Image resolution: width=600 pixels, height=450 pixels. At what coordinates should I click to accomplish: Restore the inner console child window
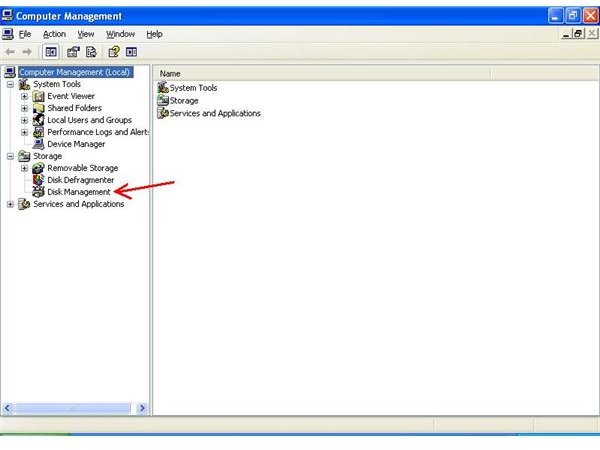click(578, 34)
